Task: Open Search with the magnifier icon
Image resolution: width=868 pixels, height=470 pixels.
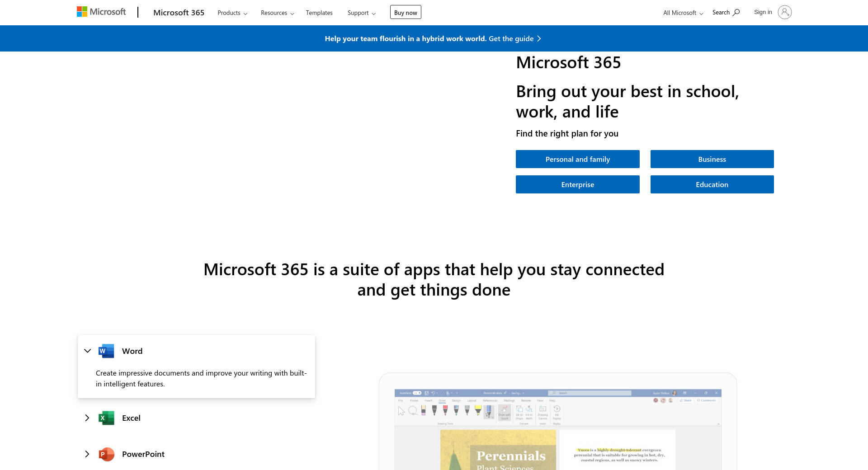Action: 736,12
